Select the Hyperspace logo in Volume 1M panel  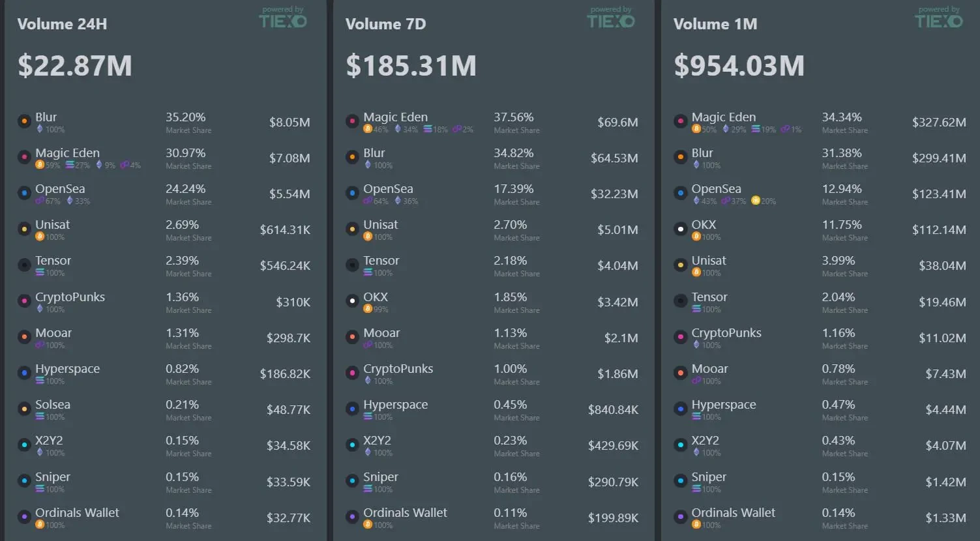tap(680, 409)
